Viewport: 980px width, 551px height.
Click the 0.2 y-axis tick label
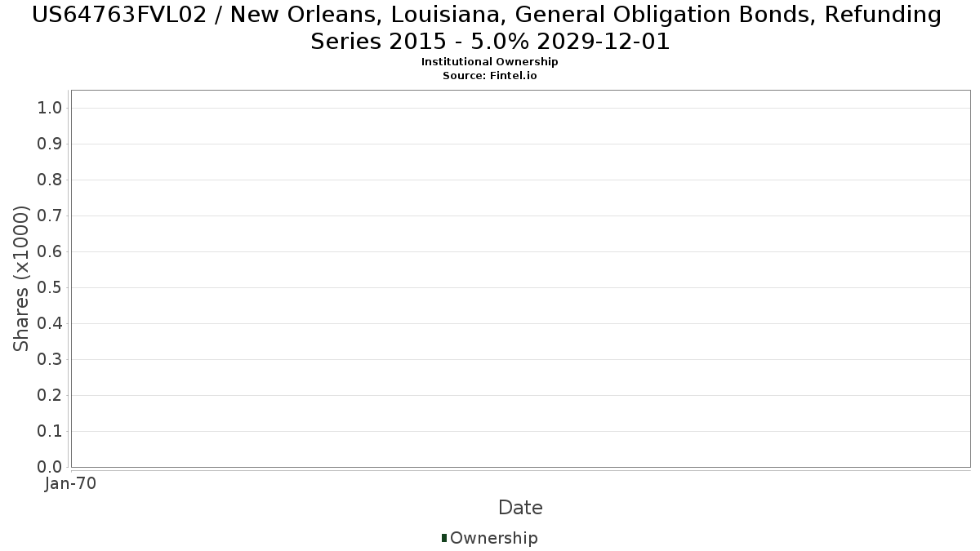[50, 396]
